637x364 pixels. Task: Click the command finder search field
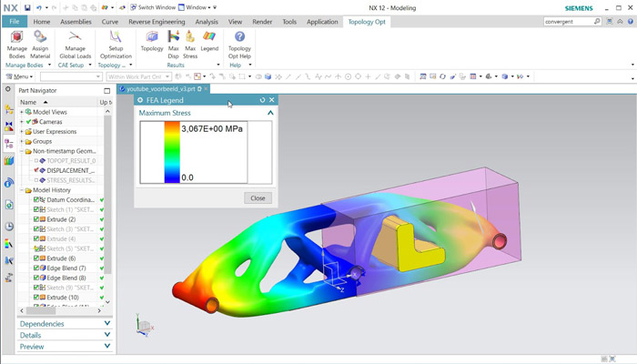[568, 22]
